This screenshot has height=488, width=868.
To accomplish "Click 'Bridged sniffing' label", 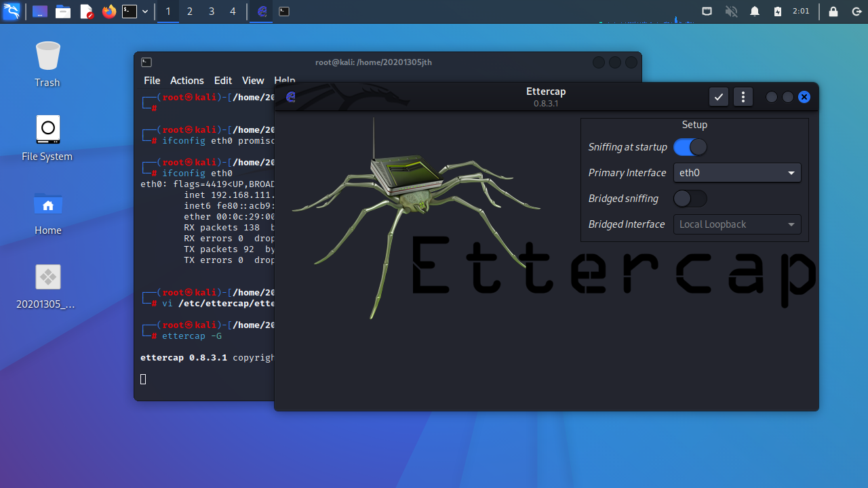I will tap(623, 199).
